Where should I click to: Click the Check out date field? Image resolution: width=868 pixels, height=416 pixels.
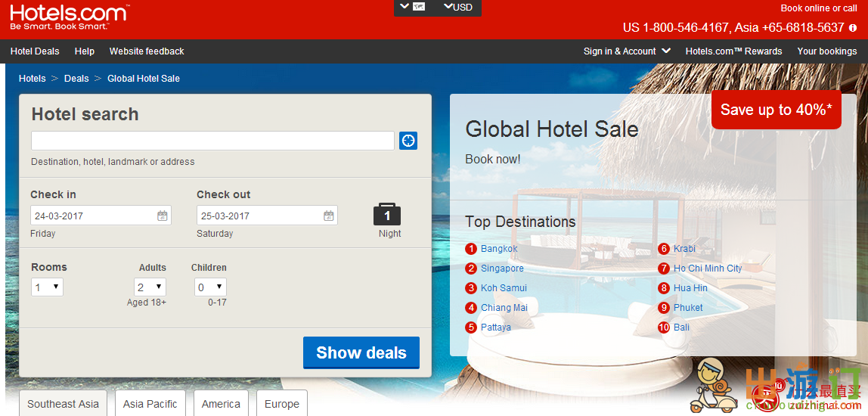(x=268, y=216)
